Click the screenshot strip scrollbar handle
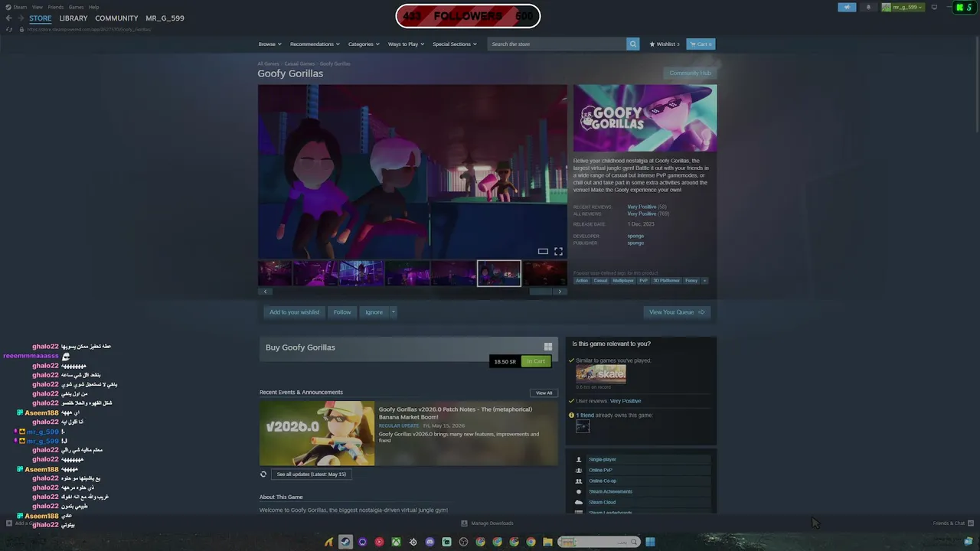 click(541, 292)
